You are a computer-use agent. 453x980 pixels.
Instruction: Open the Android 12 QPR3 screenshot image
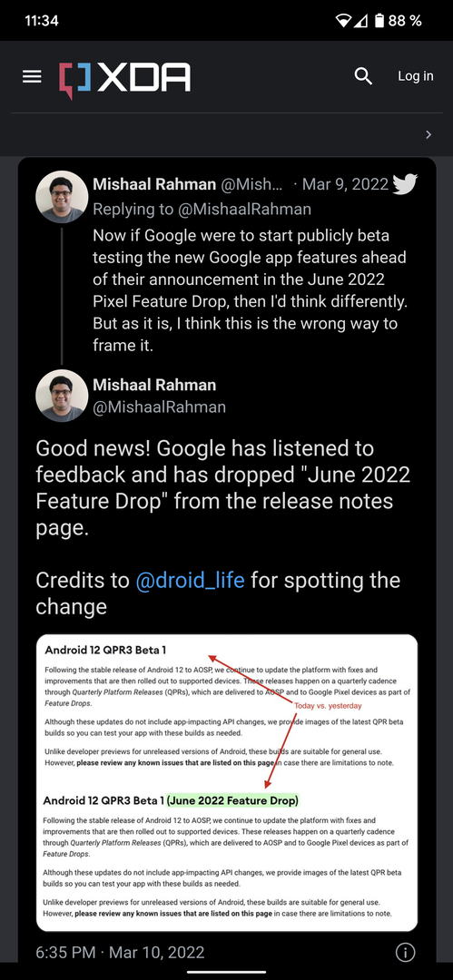tap(227, 782)
